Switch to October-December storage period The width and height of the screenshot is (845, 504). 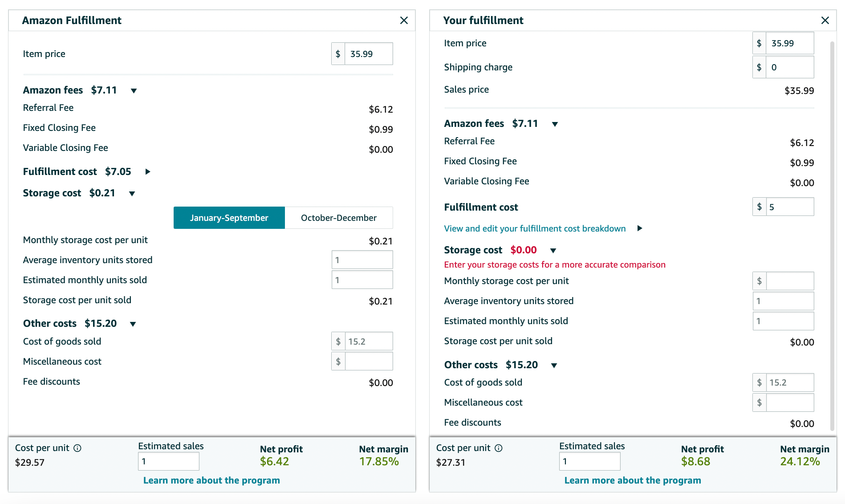tap(339, 218)
